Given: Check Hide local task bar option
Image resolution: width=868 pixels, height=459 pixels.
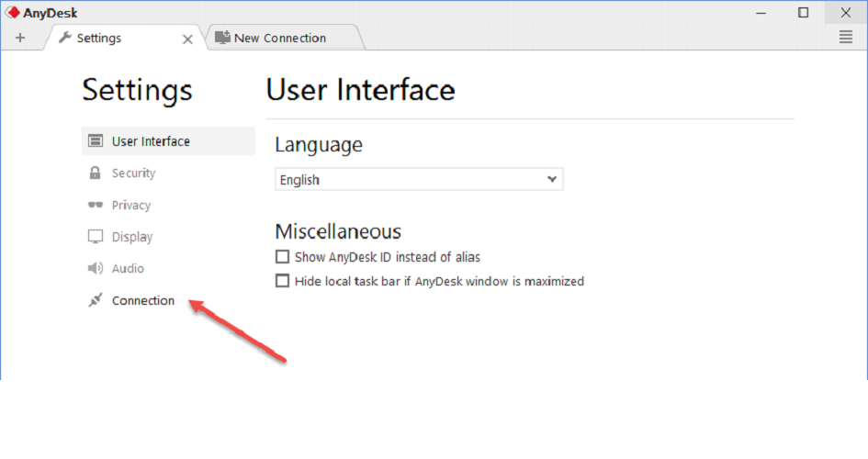Looking at the screenshot, I should click(x=283, y=282).
